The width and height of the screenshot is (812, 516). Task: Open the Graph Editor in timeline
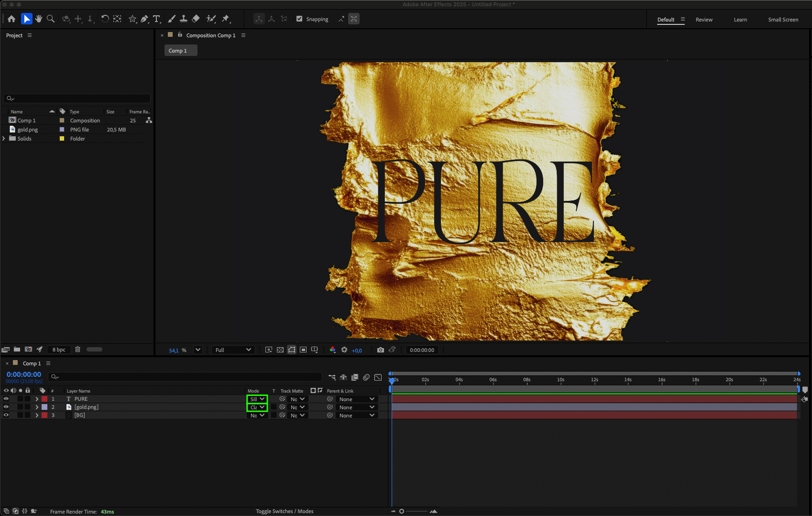click(378, 377)
